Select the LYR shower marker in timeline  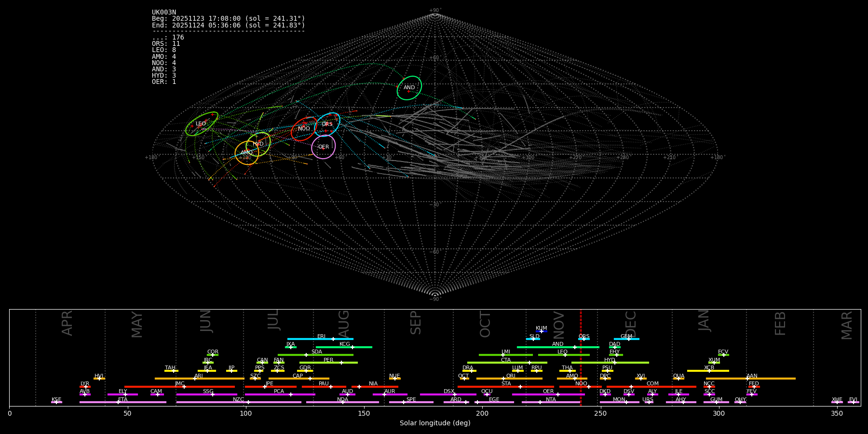(x=85, y=387)
